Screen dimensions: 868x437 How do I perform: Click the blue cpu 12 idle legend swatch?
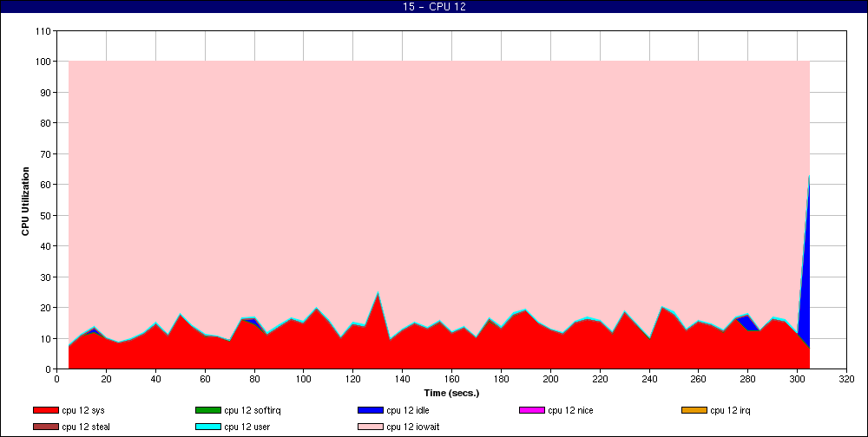coord(371,410)
